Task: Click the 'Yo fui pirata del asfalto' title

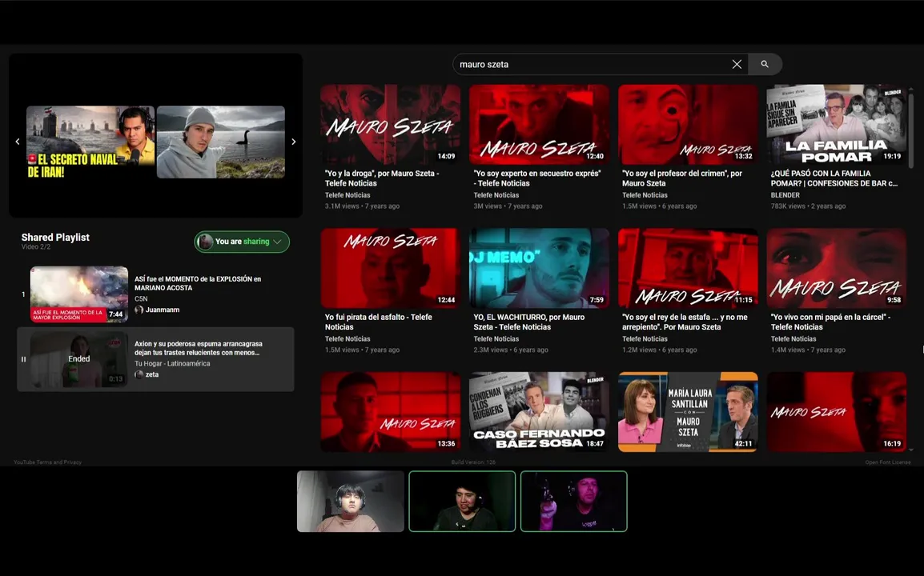Action: click(x=378, y=322)
